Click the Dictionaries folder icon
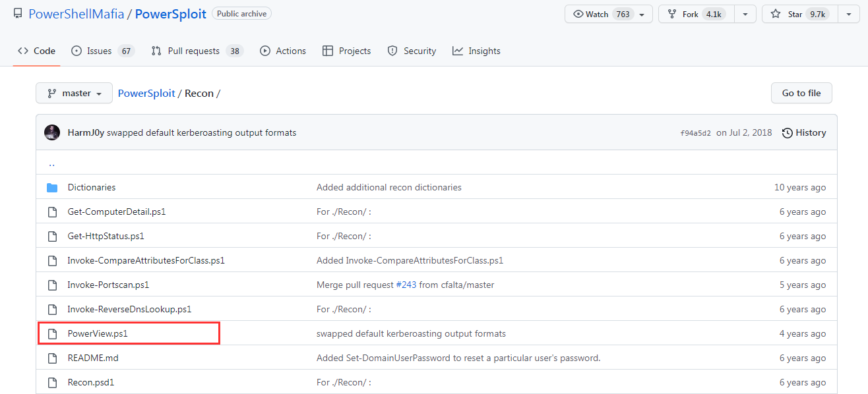This screenshot has height=394, width=868. [52, 187]
